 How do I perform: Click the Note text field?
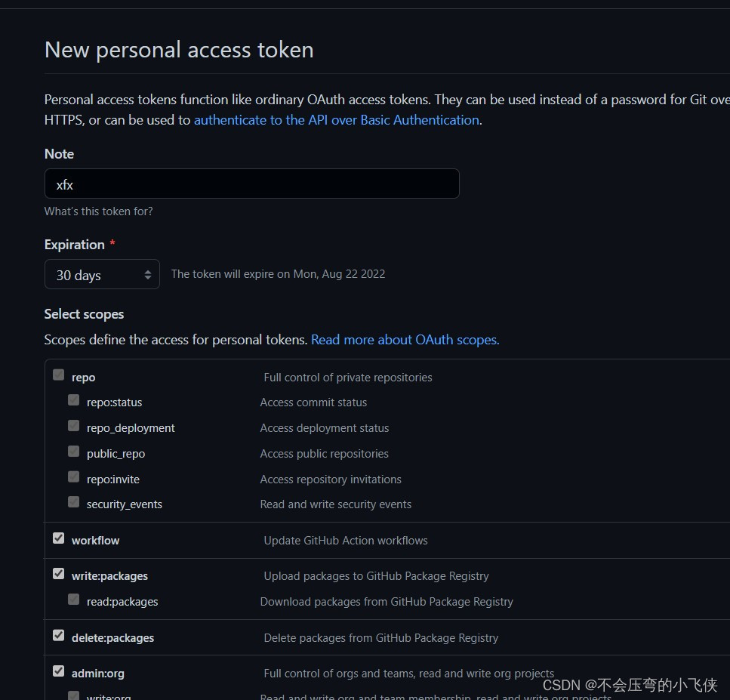click(x=251, y=184)
